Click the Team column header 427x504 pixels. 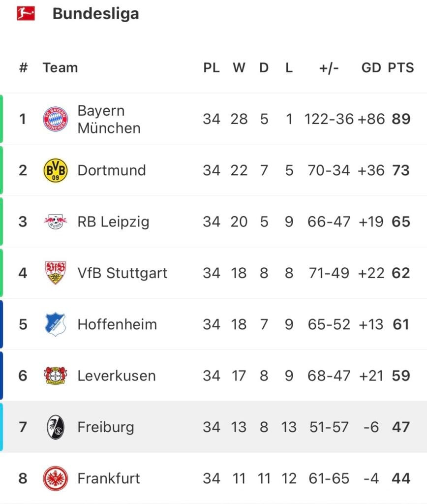point(61,67)
